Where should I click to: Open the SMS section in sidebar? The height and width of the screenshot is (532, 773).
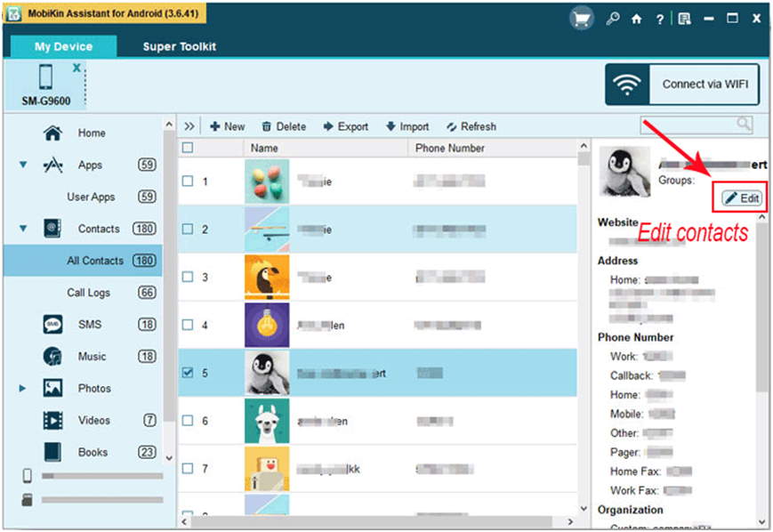point(90,325)
